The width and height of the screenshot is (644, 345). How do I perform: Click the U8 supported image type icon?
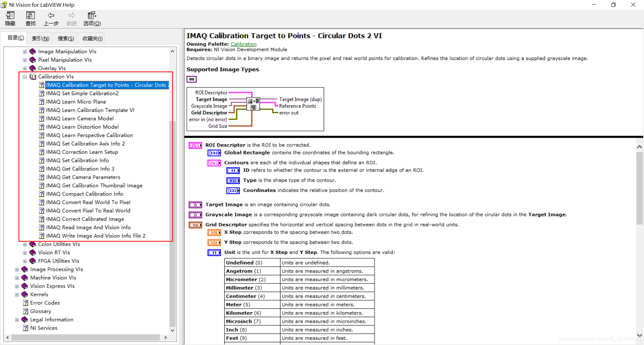tap(192, 79)
